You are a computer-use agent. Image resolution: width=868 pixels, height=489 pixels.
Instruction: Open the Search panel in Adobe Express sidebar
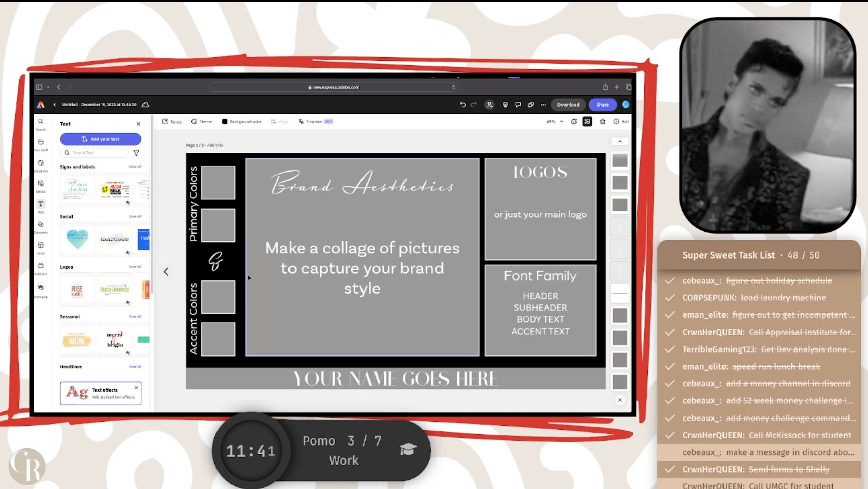pos(41,124)
